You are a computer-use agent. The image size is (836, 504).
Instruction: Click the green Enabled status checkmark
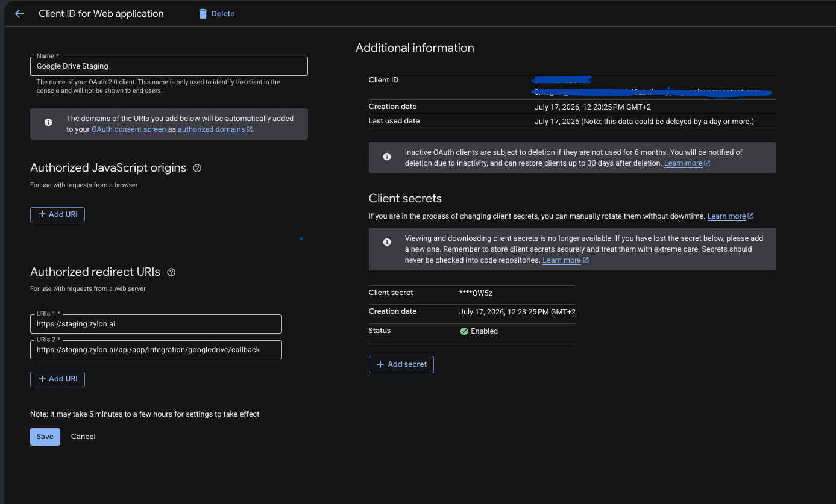point(464,331)
